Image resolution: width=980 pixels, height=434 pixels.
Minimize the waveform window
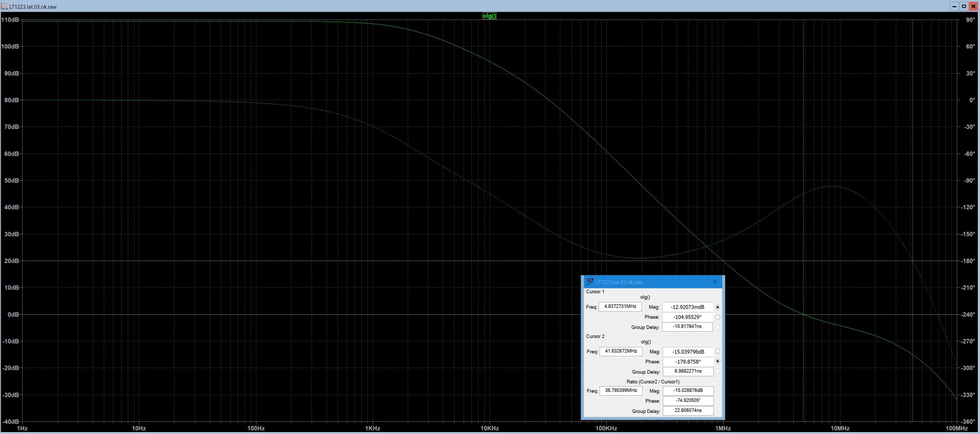pyautogui.click(x=955, y=6)
